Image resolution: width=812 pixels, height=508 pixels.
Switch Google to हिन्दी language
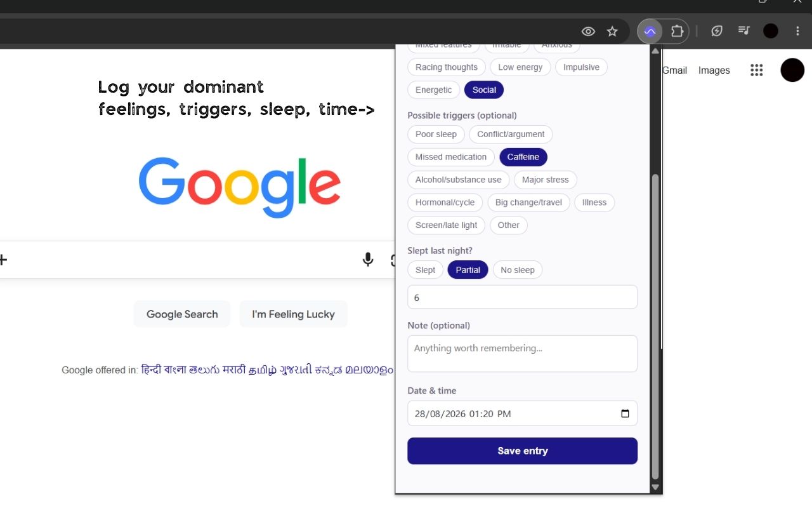click(151, 370)
